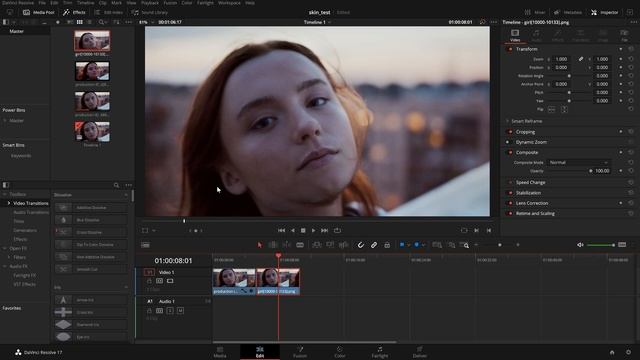Click the Zoom X value field
This screenshot has height=360, width=640.
point(561,59)
